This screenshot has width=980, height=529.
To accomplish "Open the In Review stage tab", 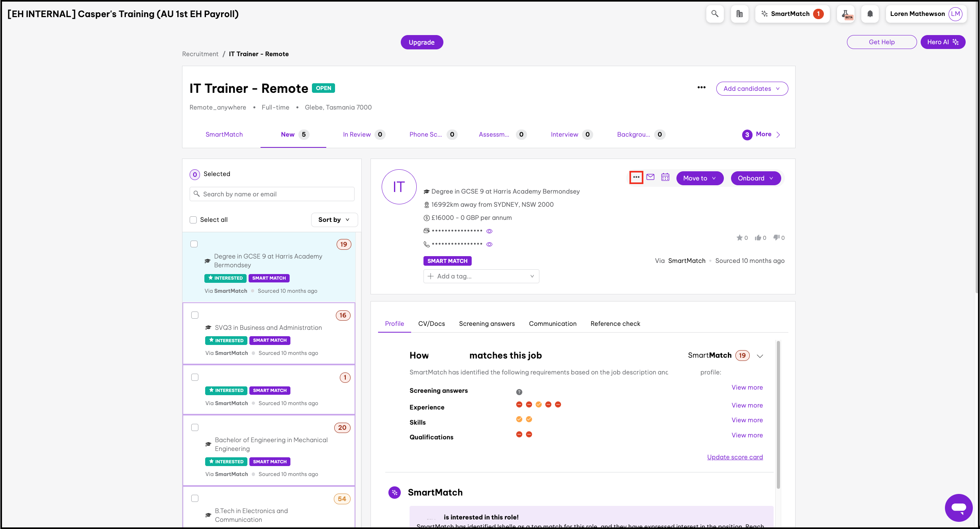I will pos(357,135).
